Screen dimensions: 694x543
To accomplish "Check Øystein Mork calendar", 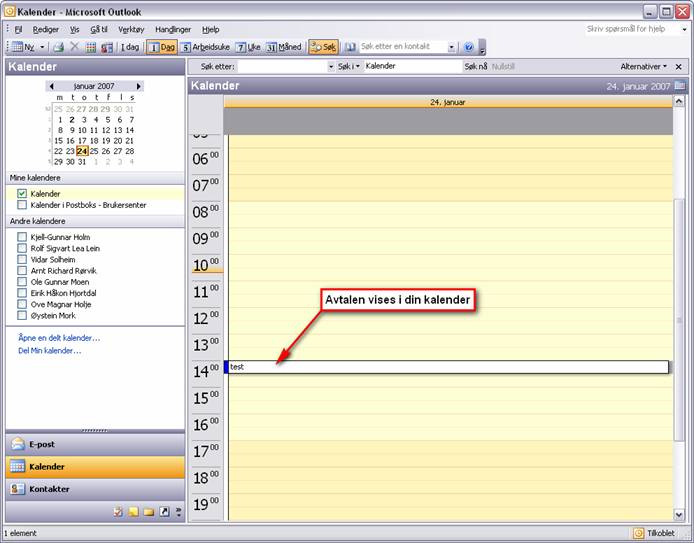I will click(x=22, y=316).
